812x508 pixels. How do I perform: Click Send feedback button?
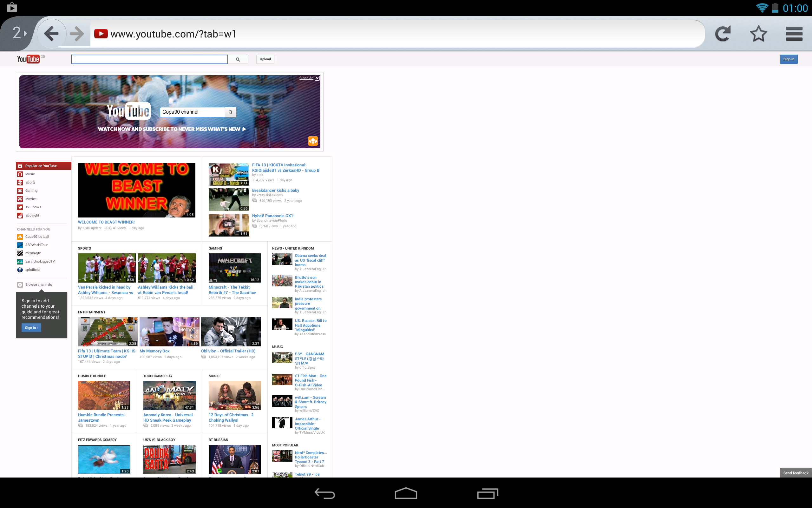pos(796,473)
